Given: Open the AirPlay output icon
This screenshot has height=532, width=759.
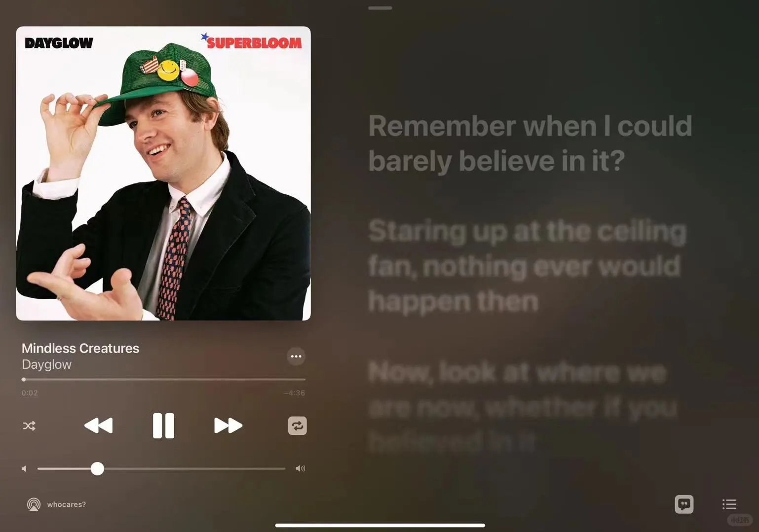Looking at the screenshot, I should 34,504.
